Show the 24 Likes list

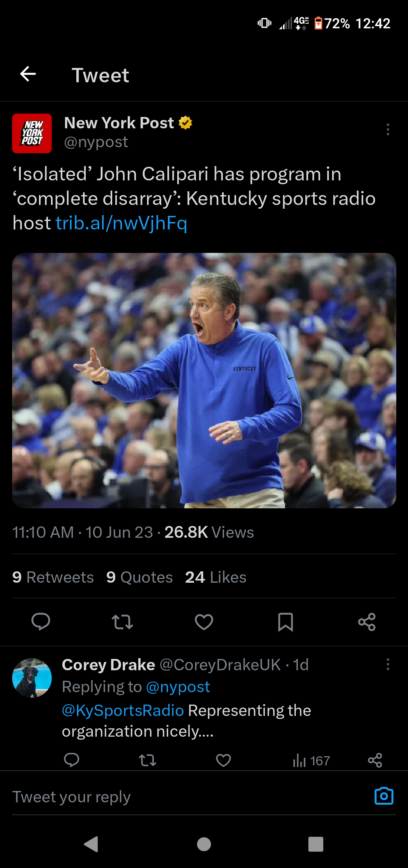tap(216, 577)
